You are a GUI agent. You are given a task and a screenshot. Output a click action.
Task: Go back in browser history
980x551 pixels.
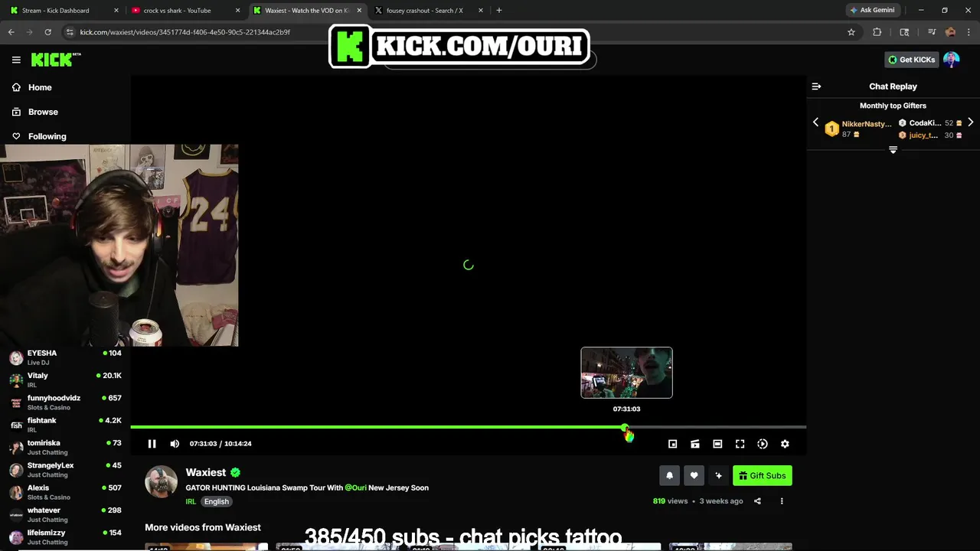(11, 32)
